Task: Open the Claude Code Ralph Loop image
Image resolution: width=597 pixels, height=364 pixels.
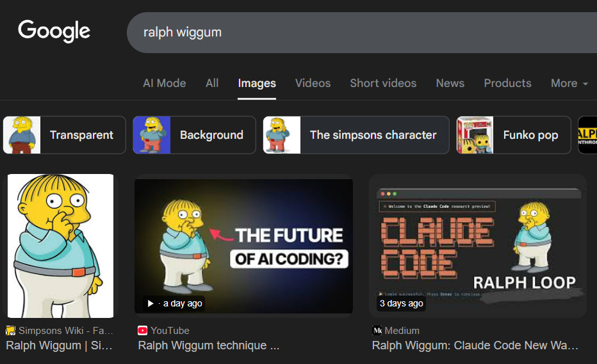Action: point(478,246)
